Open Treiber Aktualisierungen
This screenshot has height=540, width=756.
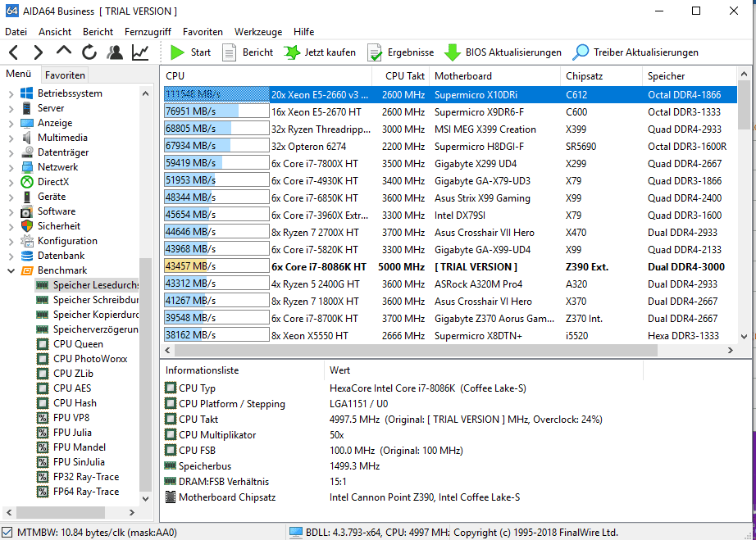(635, 52)
